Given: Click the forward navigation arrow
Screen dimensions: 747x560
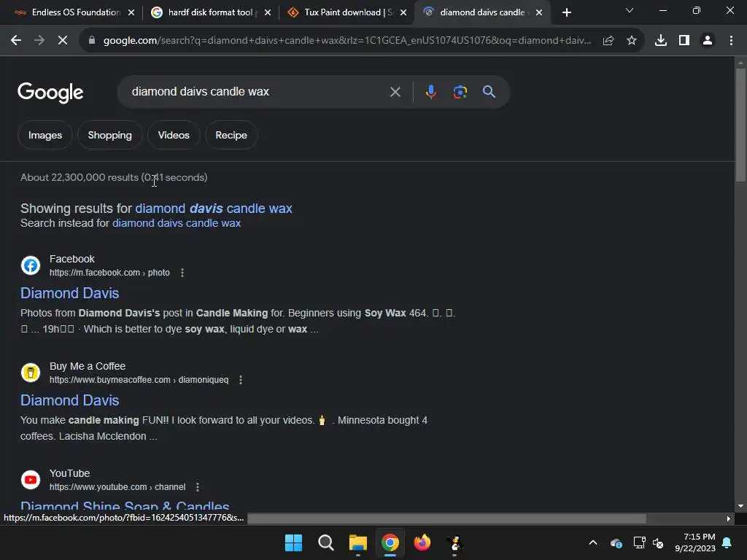Looking at the screenshot, I should 39,41.
